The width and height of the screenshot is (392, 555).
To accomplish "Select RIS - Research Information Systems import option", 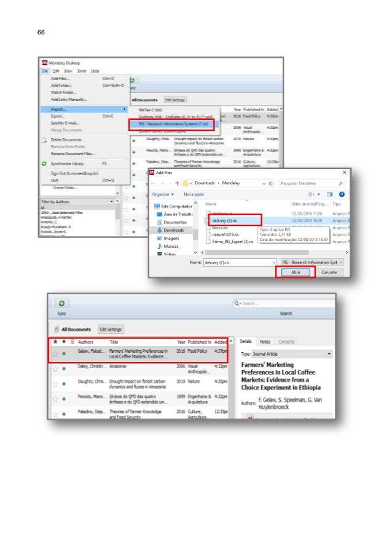I will coord(173,124).
